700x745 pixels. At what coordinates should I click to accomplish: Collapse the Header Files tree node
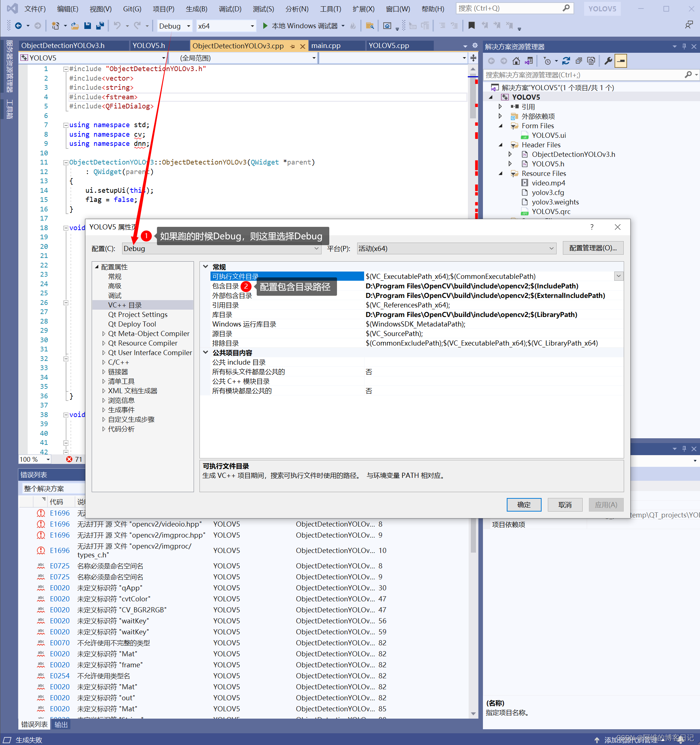tap(501, 145)
